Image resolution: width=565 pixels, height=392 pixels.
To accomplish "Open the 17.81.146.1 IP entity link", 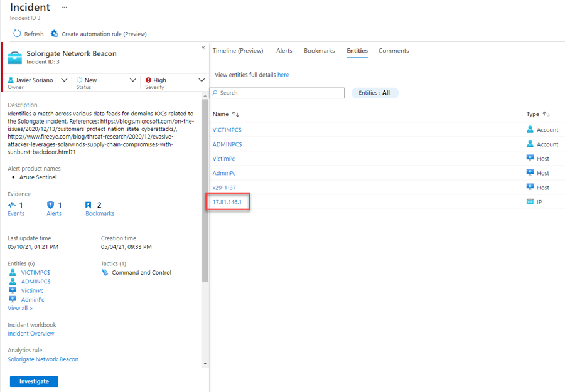I will click(227, 202).
